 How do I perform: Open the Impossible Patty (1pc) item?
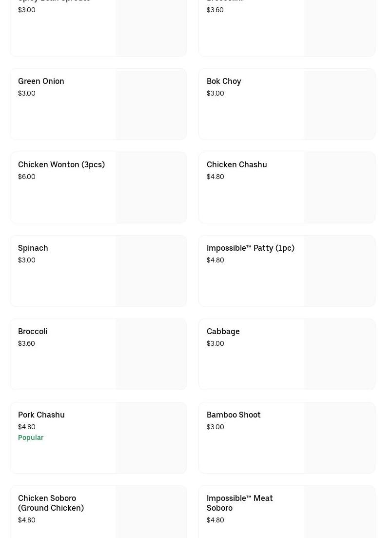250,248
